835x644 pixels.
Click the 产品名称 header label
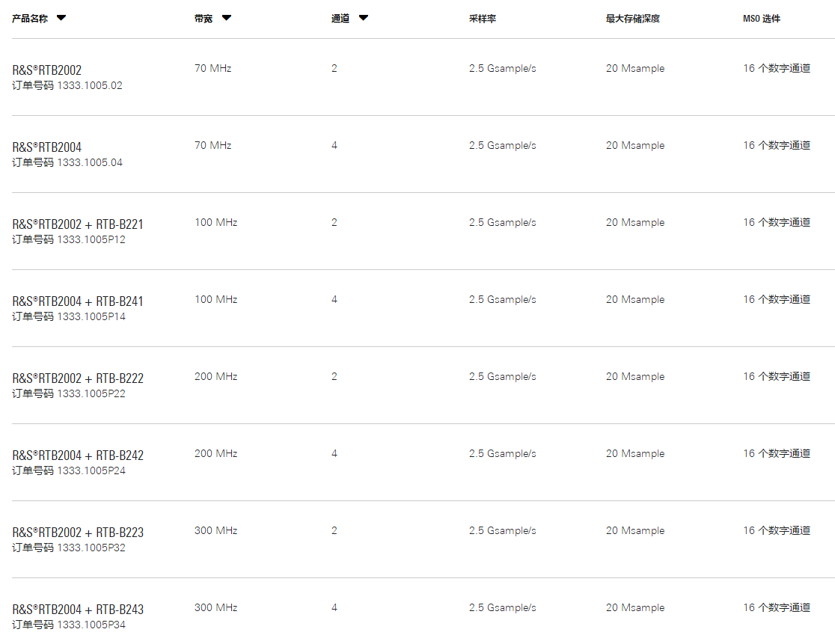pyautogui.click(x=30, y=19)
